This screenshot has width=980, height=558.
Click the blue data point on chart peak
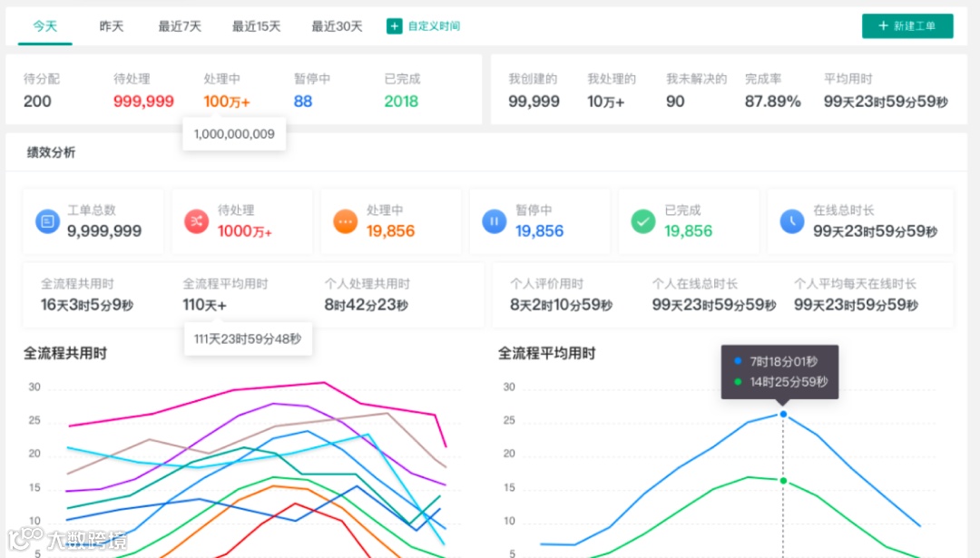point(783,415)
